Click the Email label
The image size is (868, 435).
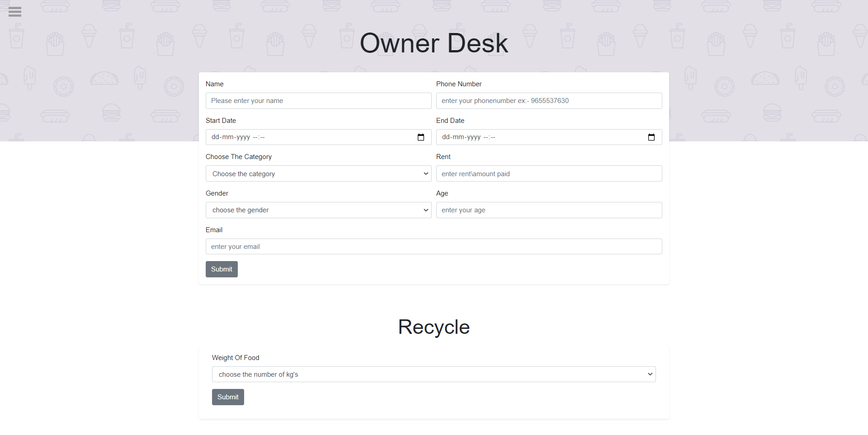coord(214,230)
